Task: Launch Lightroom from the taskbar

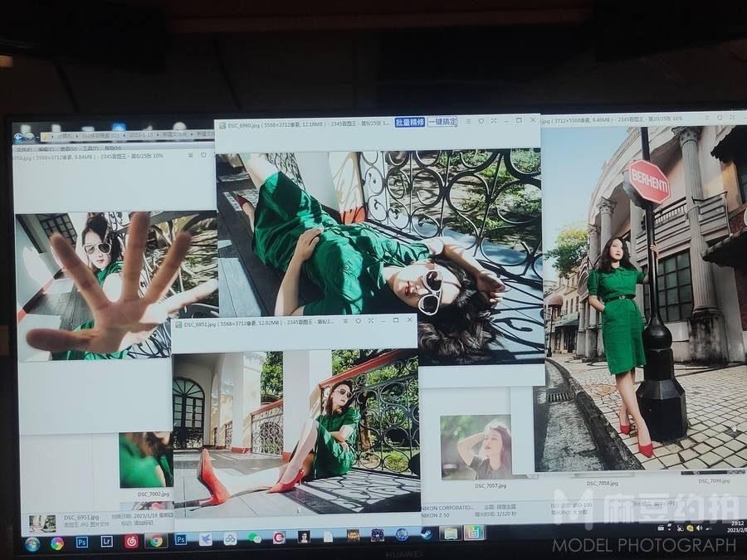Action: 107,542
